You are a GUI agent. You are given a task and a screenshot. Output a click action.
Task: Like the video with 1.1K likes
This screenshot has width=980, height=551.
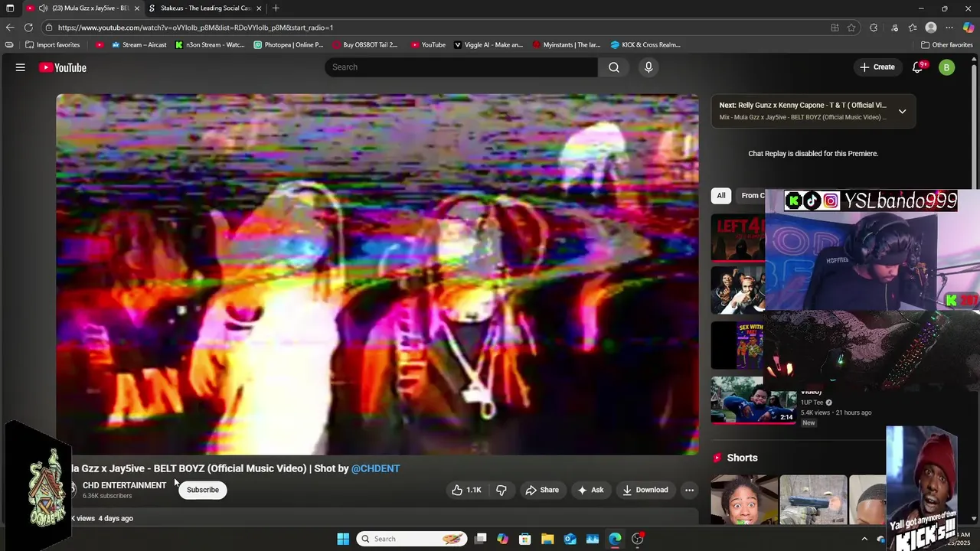pyautogui.click(x=467, y=490)
